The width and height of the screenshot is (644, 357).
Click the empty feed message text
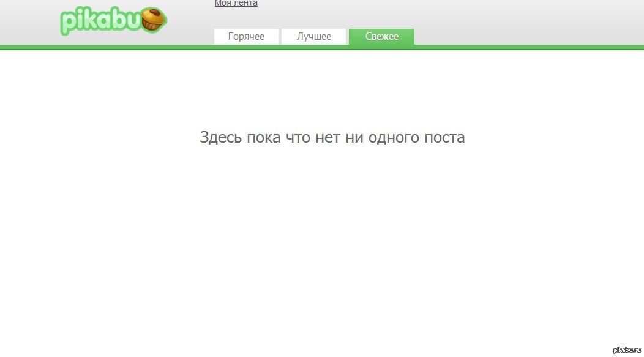coord(332,138)
